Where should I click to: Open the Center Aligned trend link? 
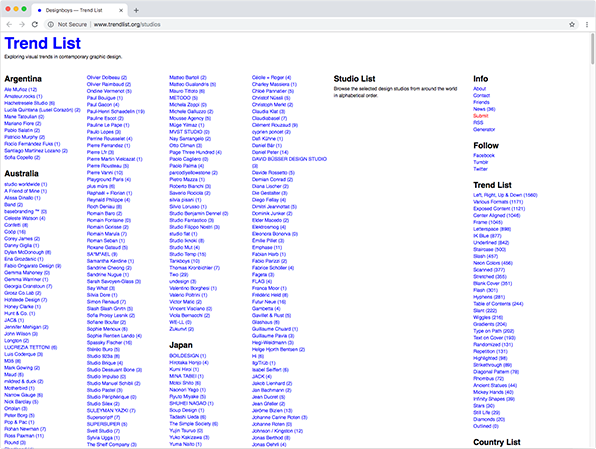click(497, 216)
